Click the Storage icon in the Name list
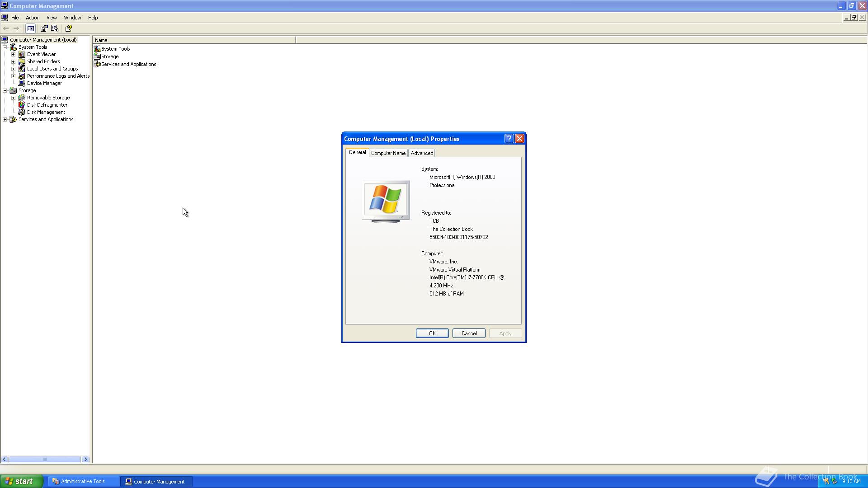The image size is (868, 488). pos(97,56)
